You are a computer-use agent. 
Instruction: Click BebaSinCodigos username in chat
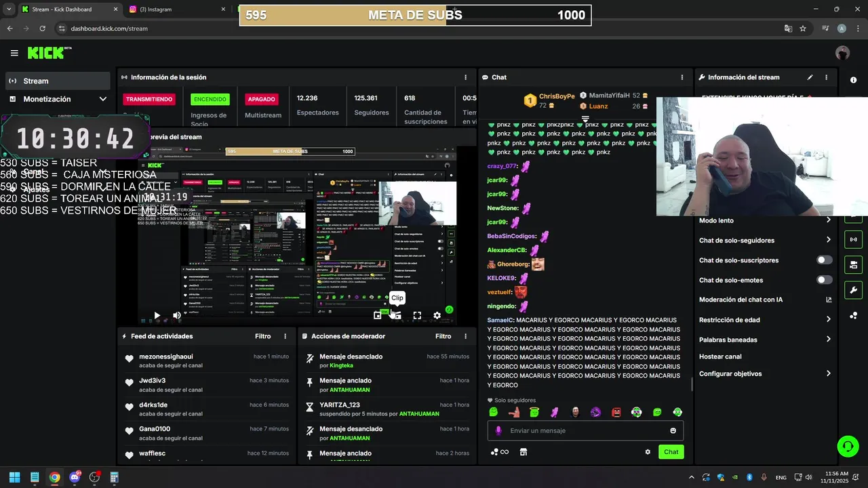pos(511,237)
